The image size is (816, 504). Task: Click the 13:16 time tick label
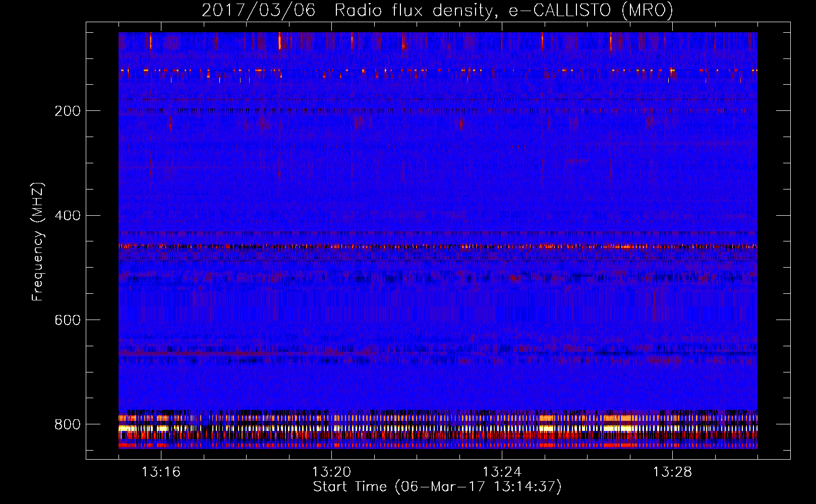161,472
